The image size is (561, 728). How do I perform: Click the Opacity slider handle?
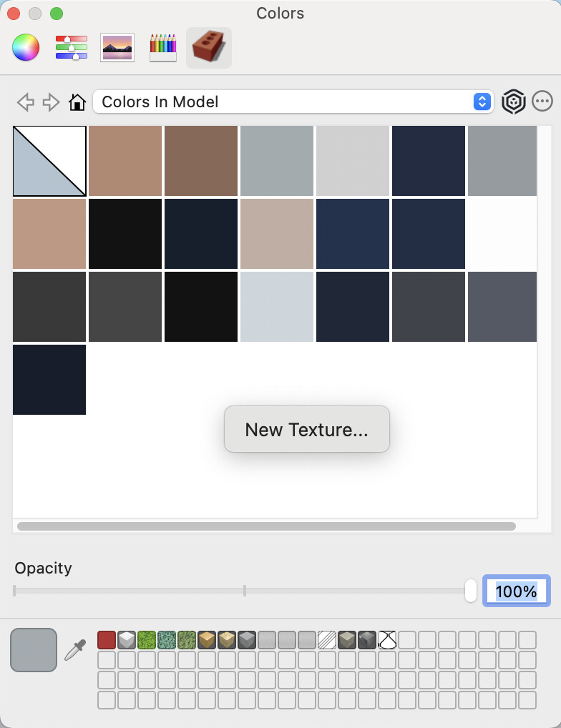coord(470,591)
